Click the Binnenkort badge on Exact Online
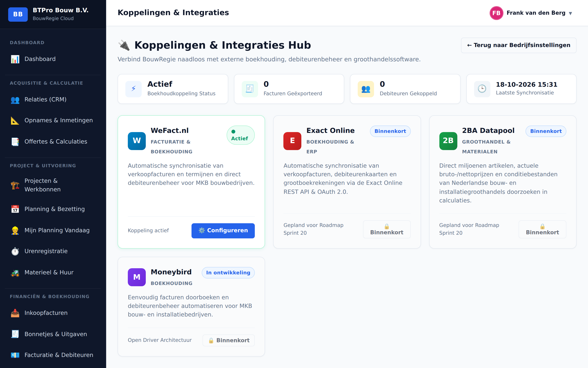588x368 pixels. (x=390, y=131)
